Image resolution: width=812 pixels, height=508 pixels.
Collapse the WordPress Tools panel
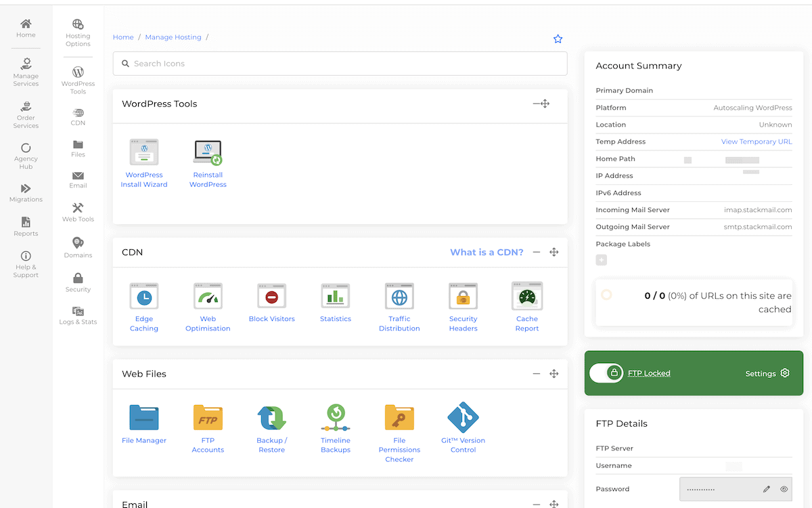tap(536, 104)
